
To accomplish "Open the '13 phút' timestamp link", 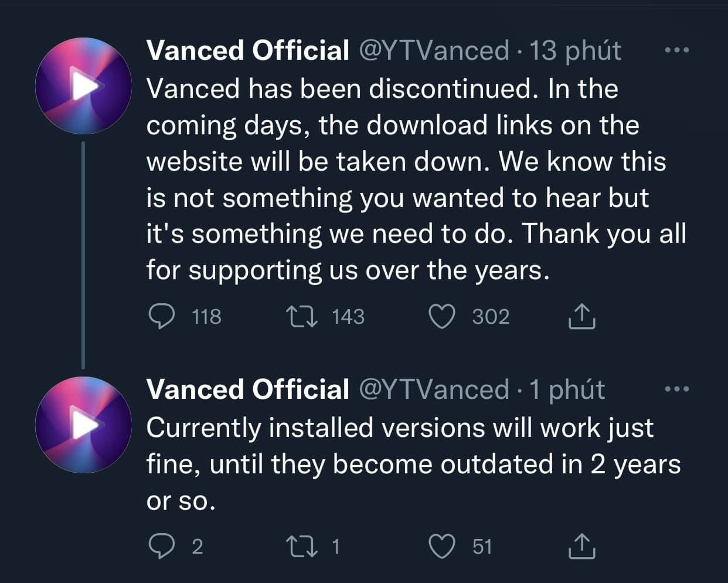I will 575,50.
